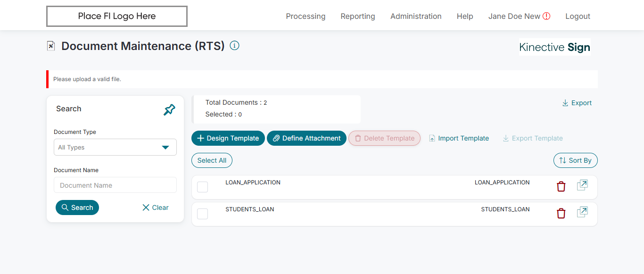This screenshot has height=274, width=644.
Task: Click into the Document Name field
Action: tap(115, 185)
